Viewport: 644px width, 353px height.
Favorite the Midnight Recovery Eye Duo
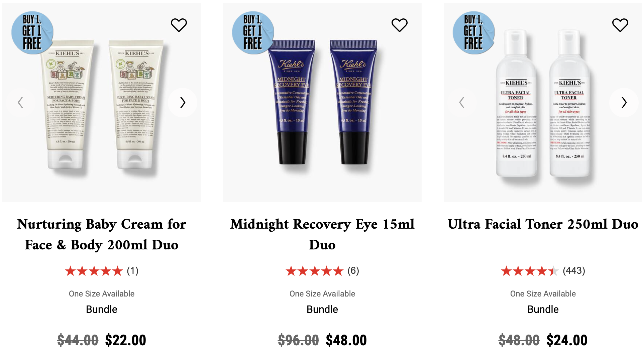pyautogui.click(x=399, y=25)
